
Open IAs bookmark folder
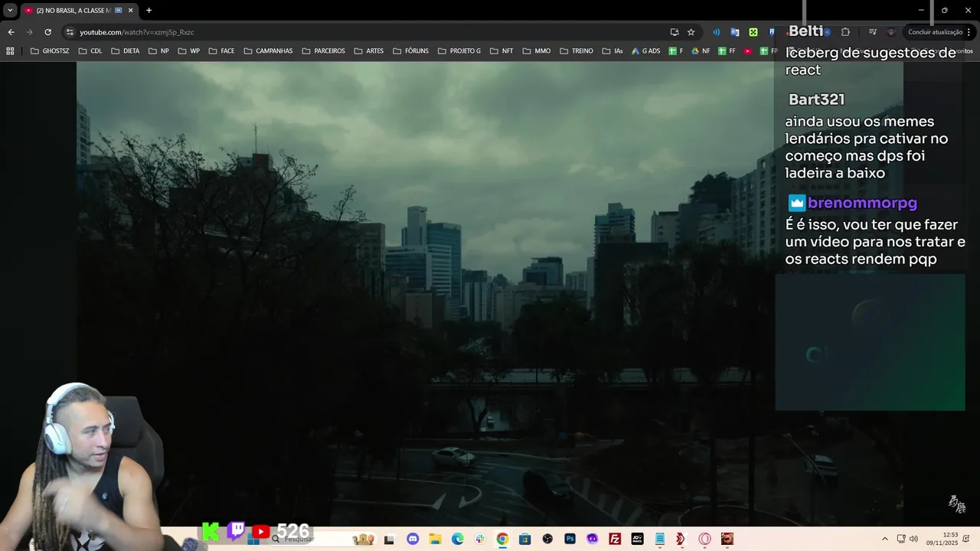click(612, 51)
